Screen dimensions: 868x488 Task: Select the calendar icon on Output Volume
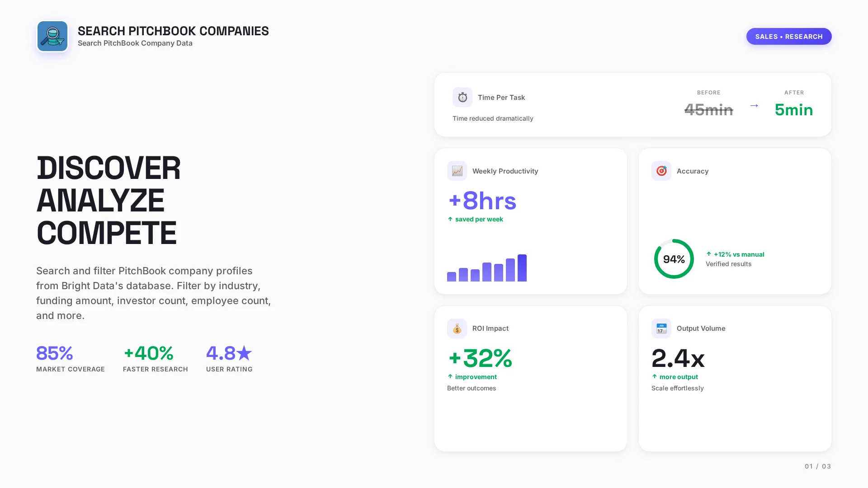click(661, 328)
